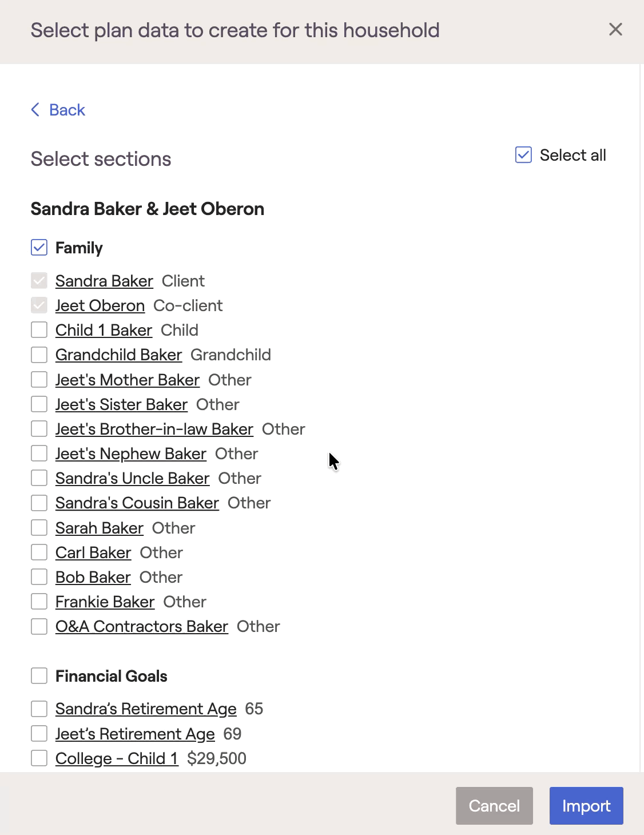Click the Jeet's Mother Baker link
The height and width of the screenshot is (835, 644).
(x=128, y=380)
